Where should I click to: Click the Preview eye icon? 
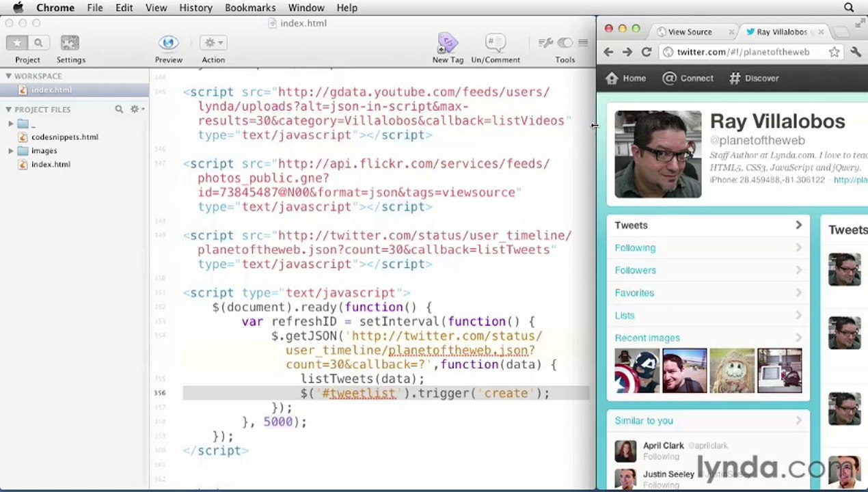pyautogui.click(x=168, y=43)
